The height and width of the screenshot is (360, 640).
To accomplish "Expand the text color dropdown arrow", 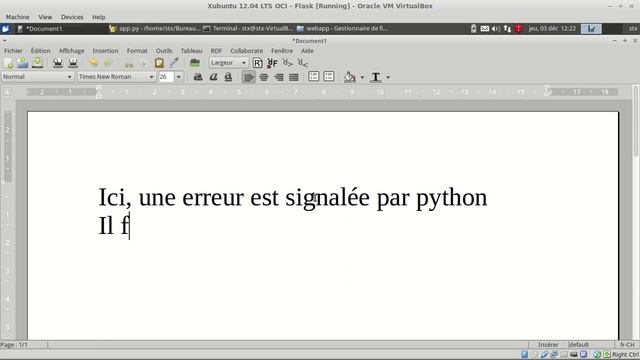I will point(388,77).
